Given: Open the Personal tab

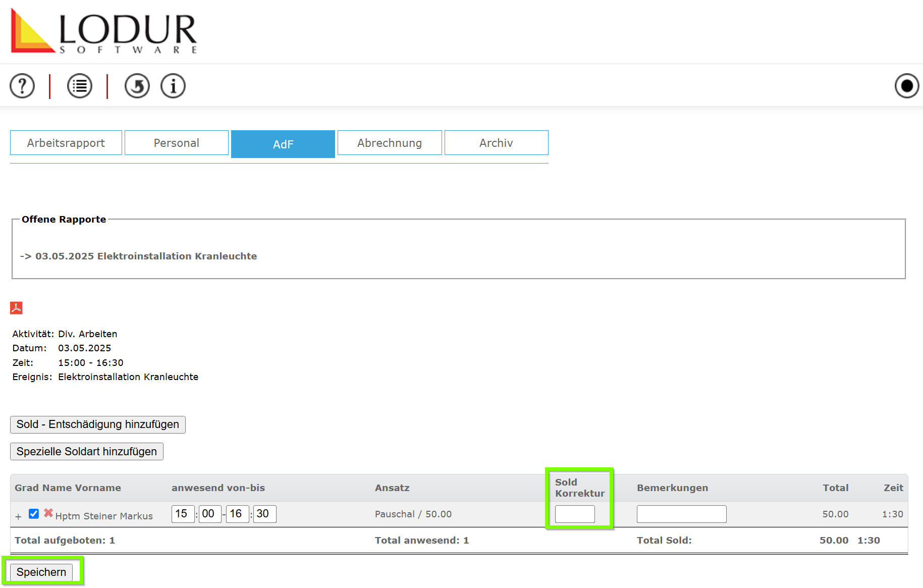Looking at the screenshot, I should coord(177,143).
